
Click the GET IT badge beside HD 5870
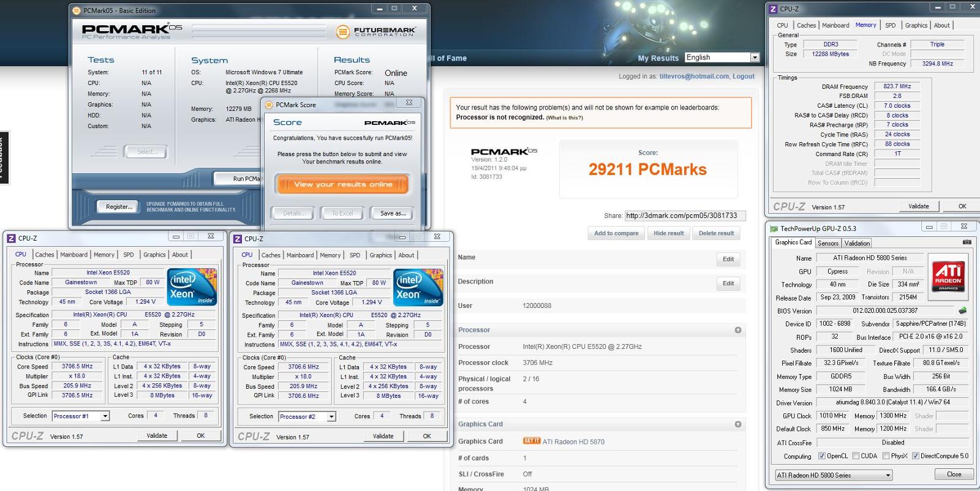(x=532, y=441)
